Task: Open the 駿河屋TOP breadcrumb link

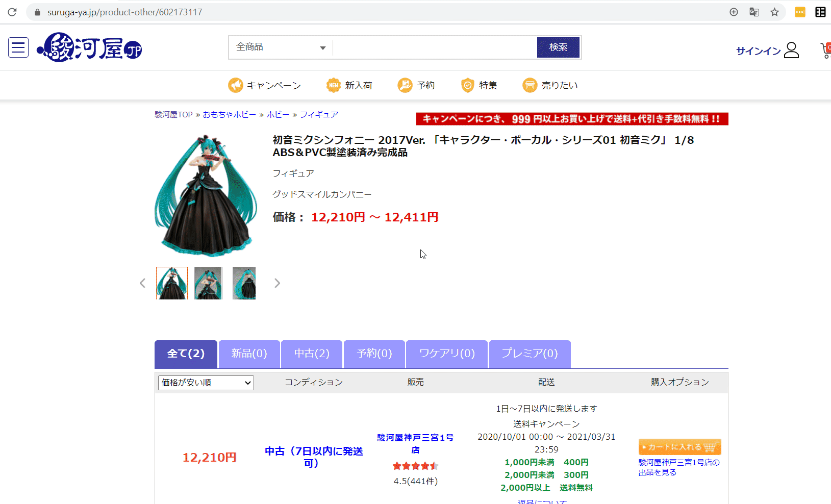Action: coord(173,115)
